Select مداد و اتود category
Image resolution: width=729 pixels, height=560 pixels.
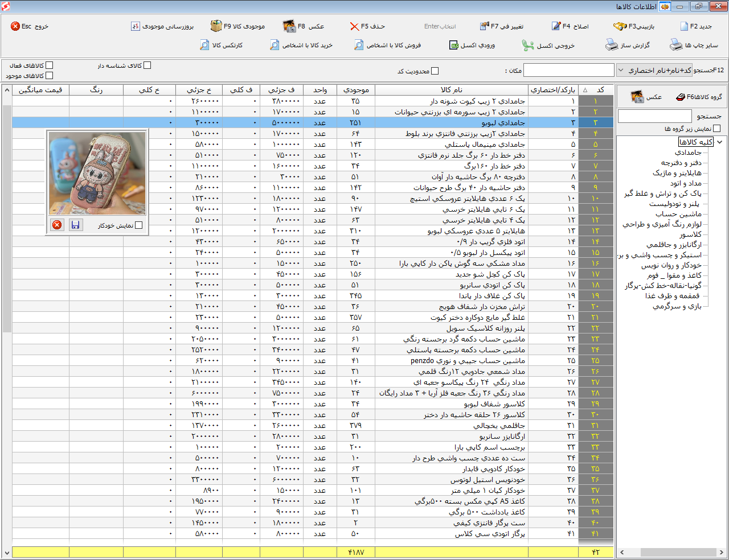point(686,183)
